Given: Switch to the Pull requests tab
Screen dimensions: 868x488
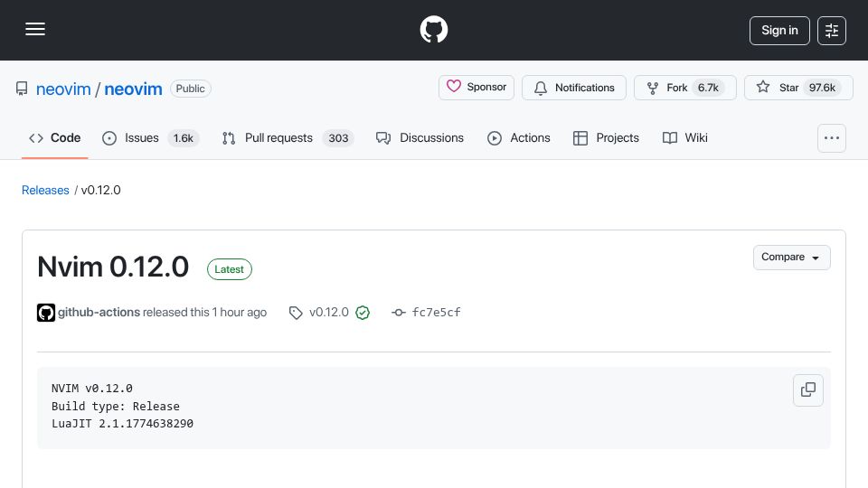Looking at the screenshot, I should (x=288, y=137).
